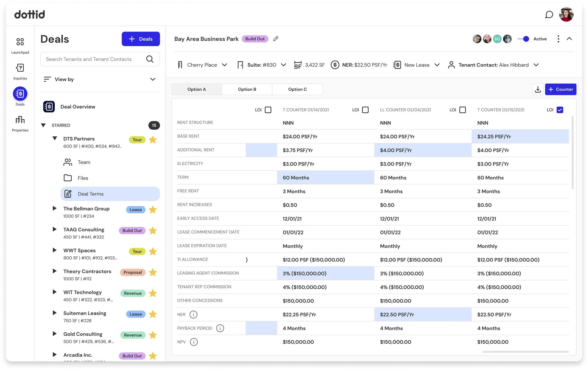The width and height of the screenshot is (588, 370).
Task: Download deal terms with download icon
Action: click(538, 89)
